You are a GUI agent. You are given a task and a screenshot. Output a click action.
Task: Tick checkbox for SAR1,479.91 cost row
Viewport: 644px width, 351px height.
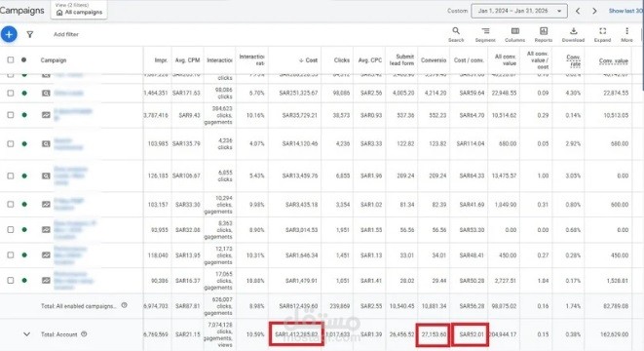coord(11,280)
